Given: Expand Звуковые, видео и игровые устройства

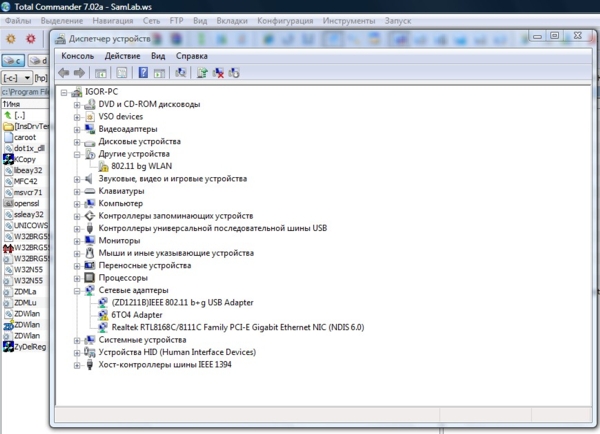Looking at the screenshot, I should pyautogui.click(x=77, y=179).
